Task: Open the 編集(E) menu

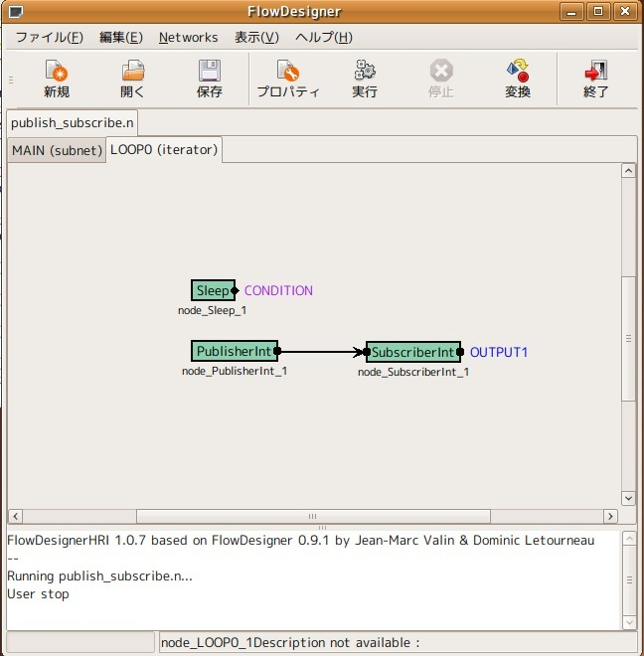Action: coord(121,37)
